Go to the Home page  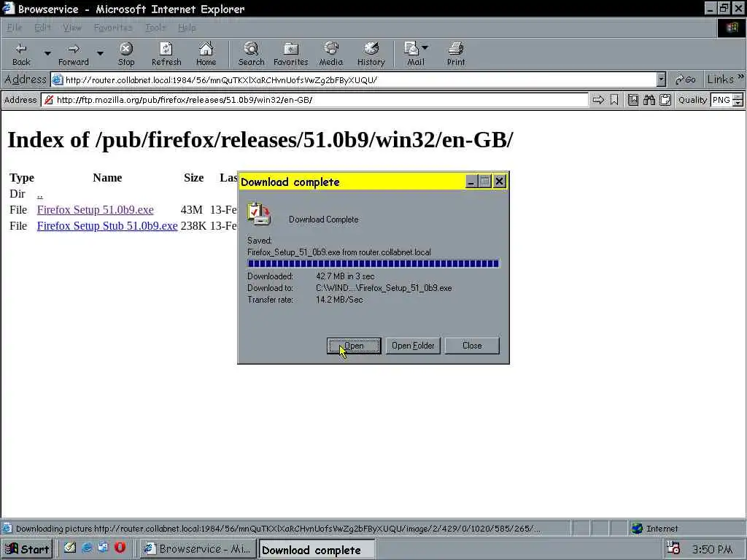click(x=206, y=54)
